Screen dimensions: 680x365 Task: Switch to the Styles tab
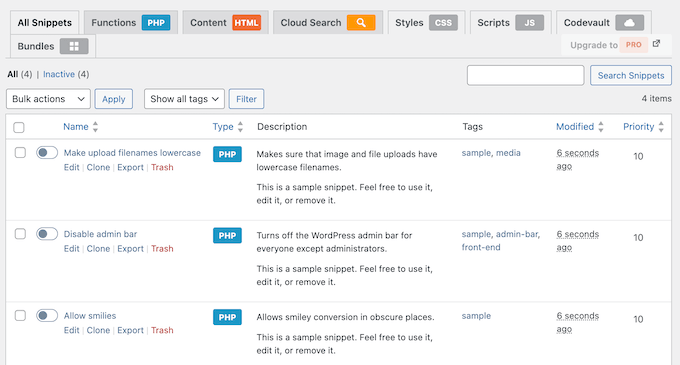426,23
